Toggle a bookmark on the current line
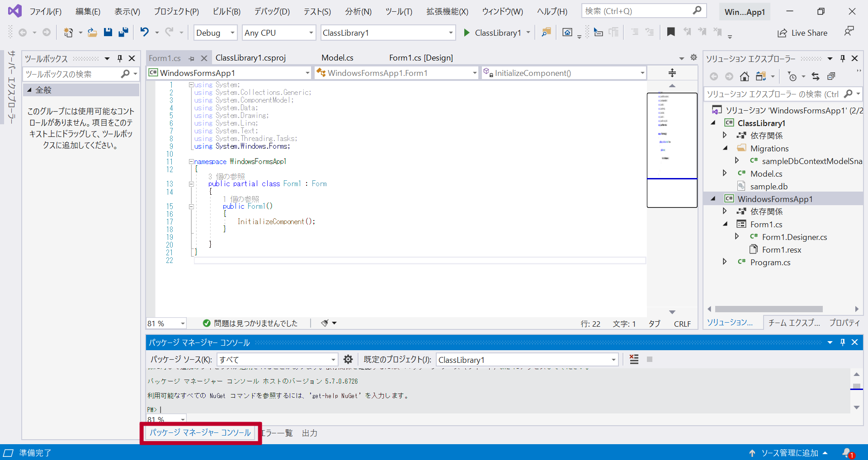The height and width of the screenshot is (460, 868). (x=671, y=32)
